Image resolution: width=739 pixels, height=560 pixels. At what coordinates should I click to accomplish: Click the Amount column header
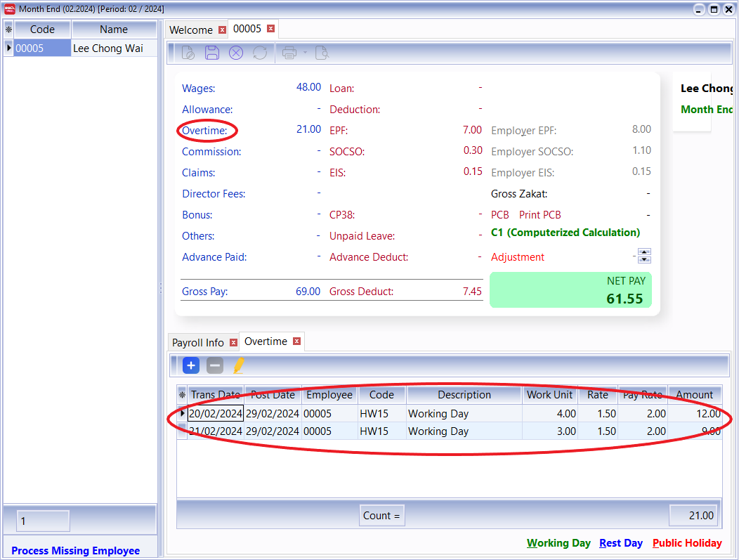694,395
